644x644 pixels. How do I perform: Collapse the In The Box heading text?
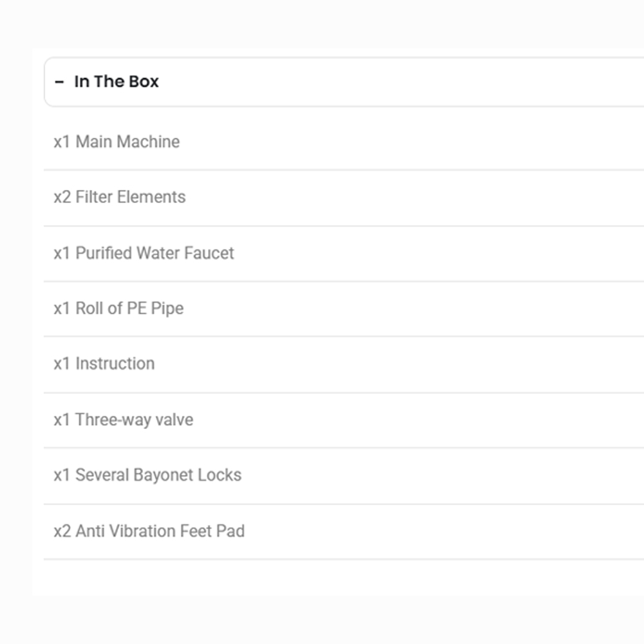(x=117, y=82)
